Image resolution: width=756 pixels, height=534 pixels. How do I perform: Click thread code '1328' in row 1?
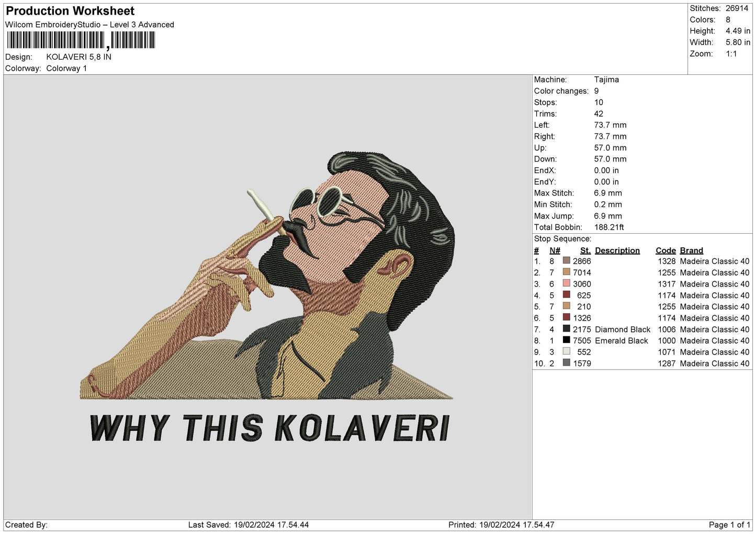tap(667, 261)
